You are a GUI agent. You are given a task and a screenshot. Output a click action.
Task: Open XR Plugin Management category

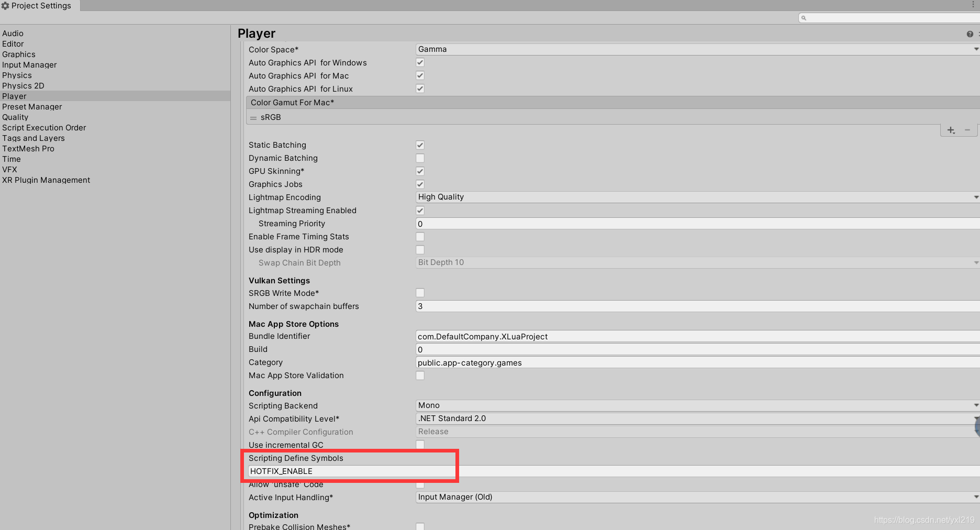coord(115,180)
